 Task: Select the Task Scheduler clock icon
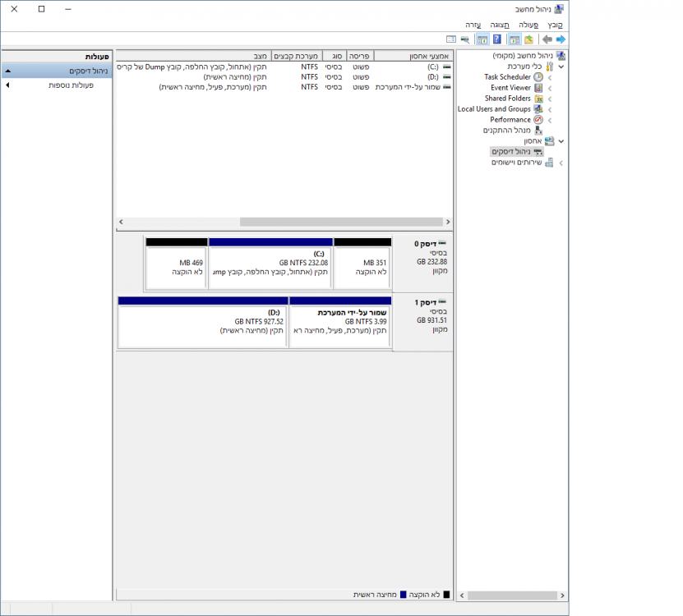[x=539, y=77]
